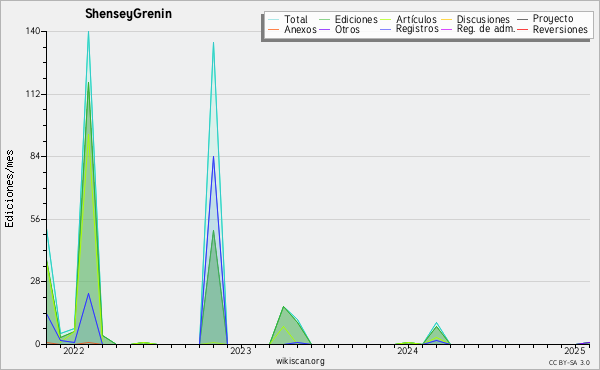This screenshot has width=600, height=370.
Task: Click the x-axis label '2024'
Action: click(408, 351)
